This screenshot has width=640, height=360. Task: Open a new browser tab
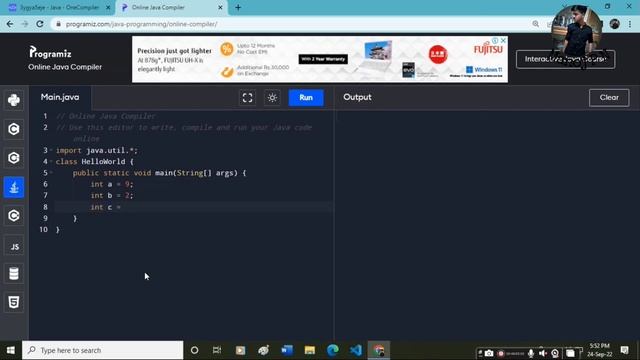click(238, 7)
